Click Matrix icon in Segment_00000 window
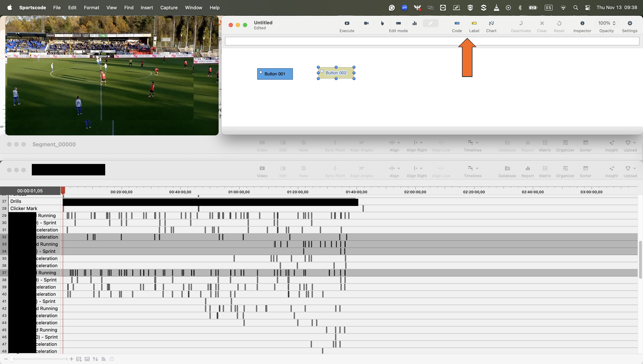 545,143
